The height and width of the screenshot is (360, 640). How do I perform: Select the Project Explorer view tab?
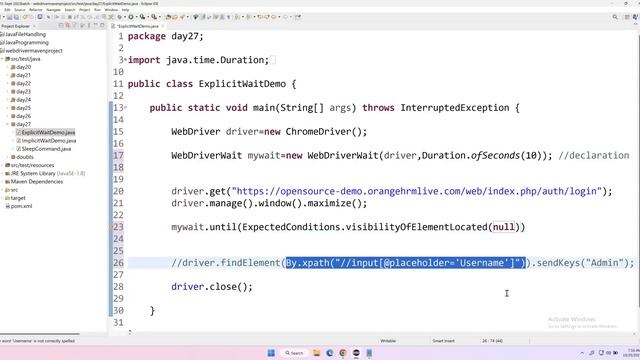click(x=16, y=26)
